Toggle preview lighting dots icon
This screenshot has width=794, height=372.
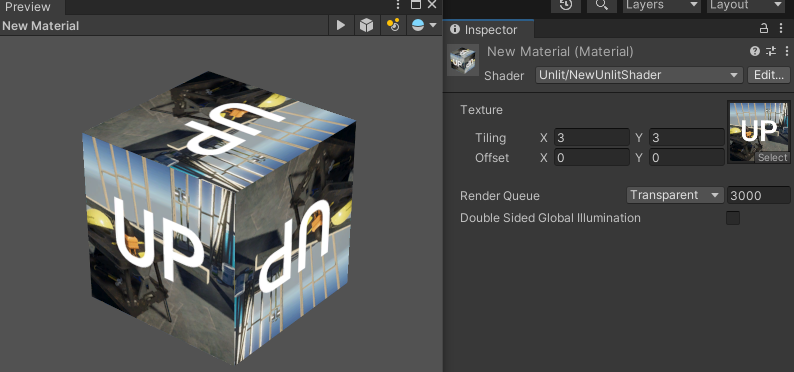[x=393, y=25]
